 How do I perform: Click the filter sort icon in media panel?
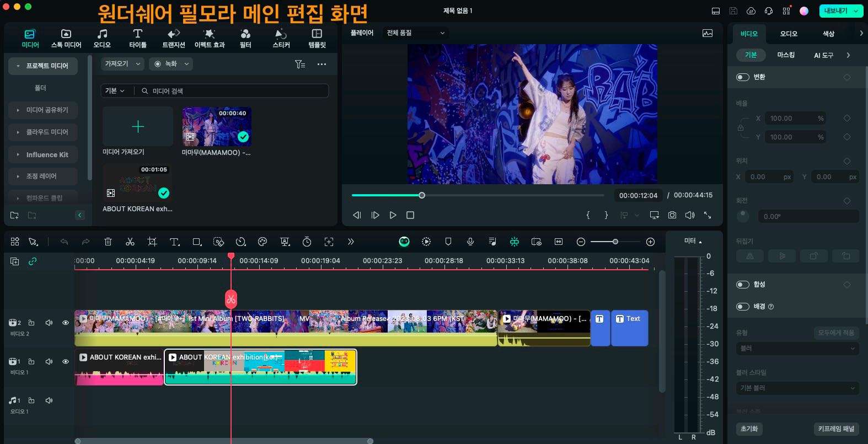tap(300, 64)
